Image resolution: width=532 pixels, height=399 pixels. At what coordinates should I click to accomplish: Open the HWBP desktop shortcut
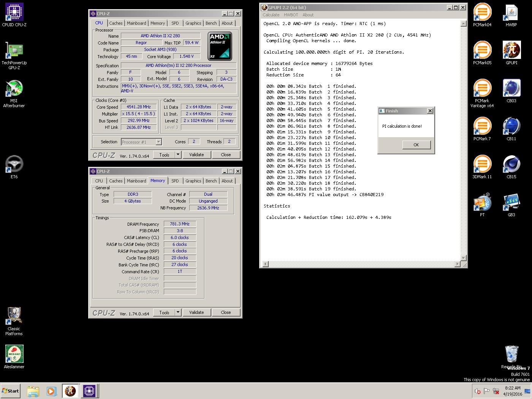tap(511, 15)
